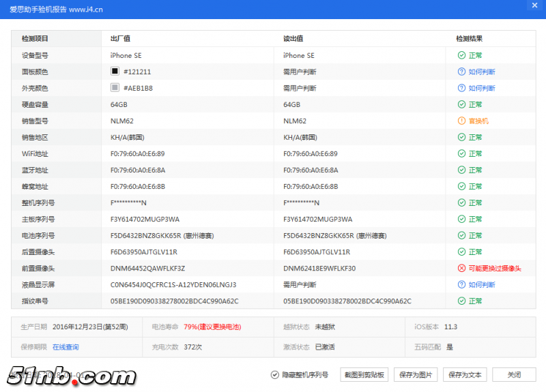Click the gray #AEB1B8 color swatch
The width and height of the screenshot is (546, 392).
115,88
